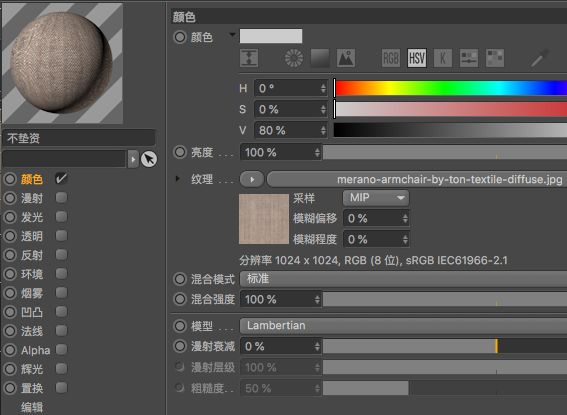567x415 pixels.
Task: Click the animation dot beside 模型
Action: (x=179, y=326)
